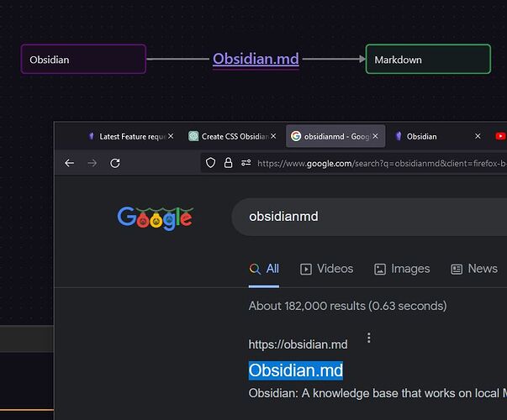Screen dimensions: 507x420
Task: Reload the current page
Action: pos(115,163)
